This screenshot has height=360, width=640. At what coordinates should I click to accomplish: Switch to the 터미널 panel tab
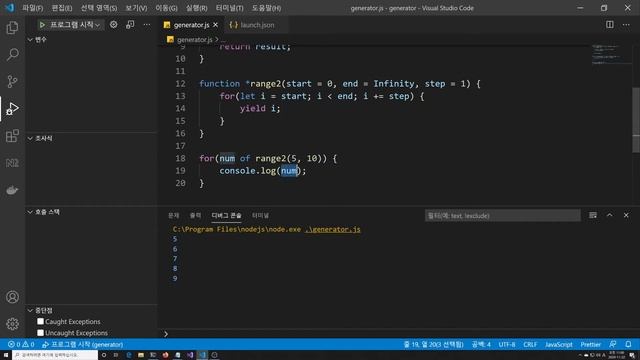tap(260, 216)
